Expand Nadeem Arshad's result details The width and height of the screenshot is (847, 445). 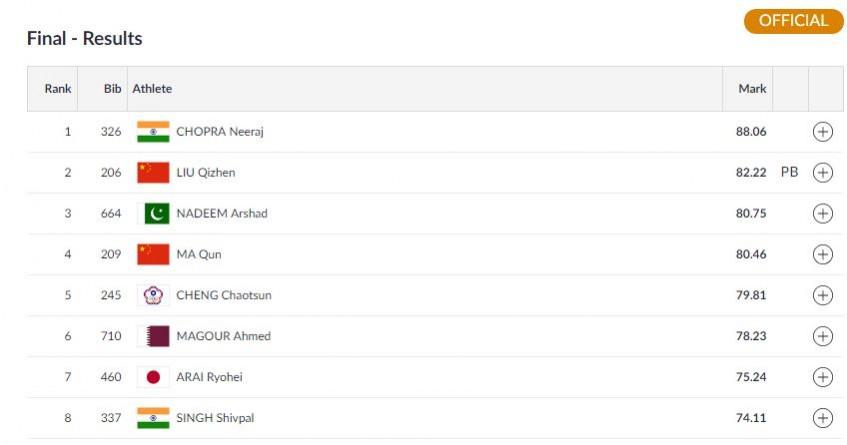coord(823,213)
